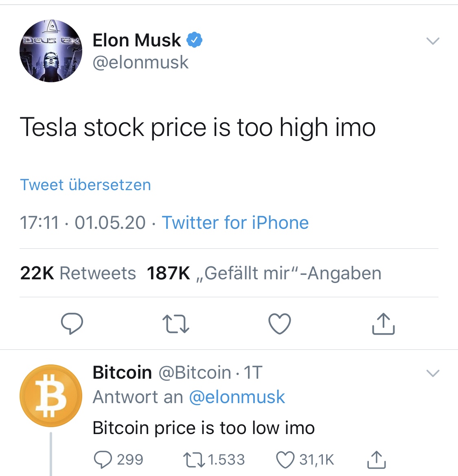Share the Bitcoin reply tweet
Screen dimensions: 458x476
[x=376, y=460]
